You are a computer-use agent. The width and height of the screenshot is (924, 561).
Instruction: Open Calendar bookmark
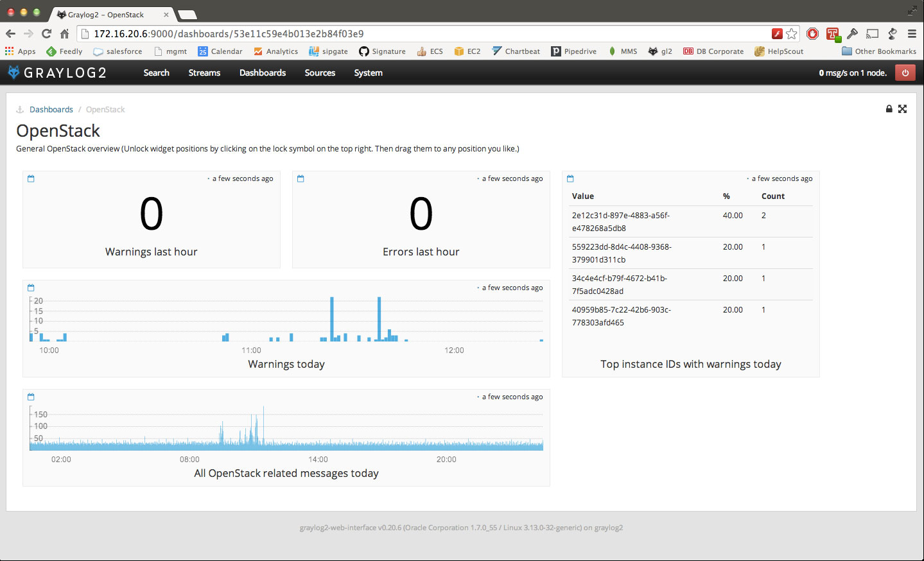coord(220,51)
